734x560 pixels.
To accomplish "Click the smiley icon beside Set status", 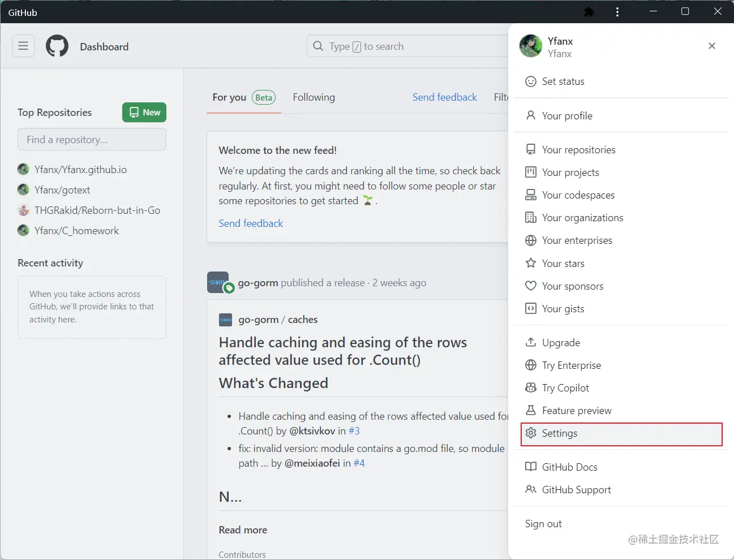I will (x=531, y=81).
